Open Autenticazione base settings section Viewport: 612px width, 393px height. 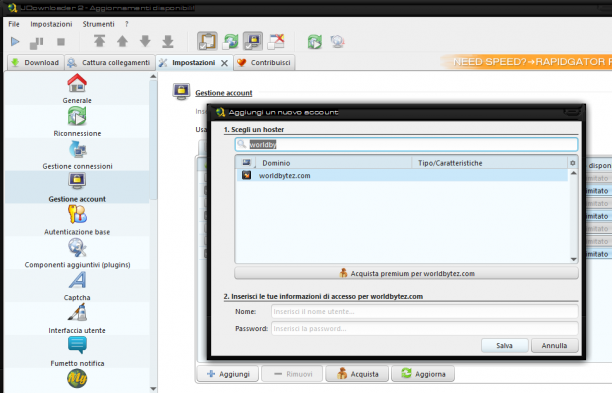(x=77, y=220)
